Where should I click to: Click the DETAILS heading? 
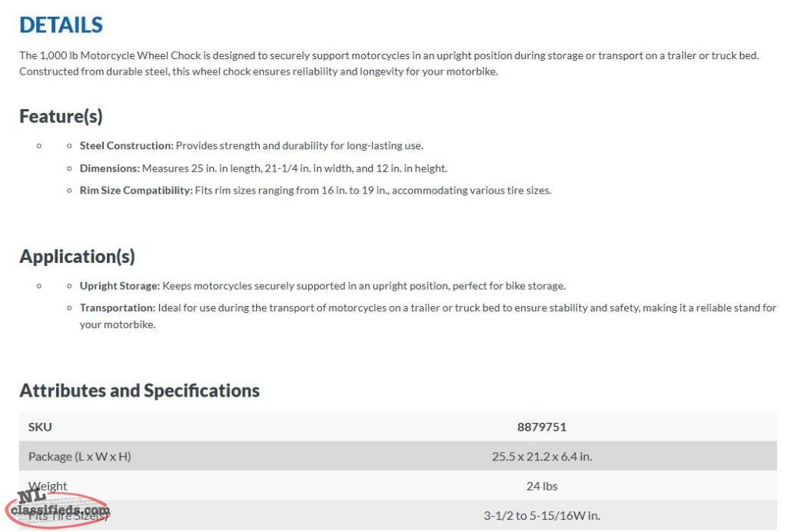(61, 25)
